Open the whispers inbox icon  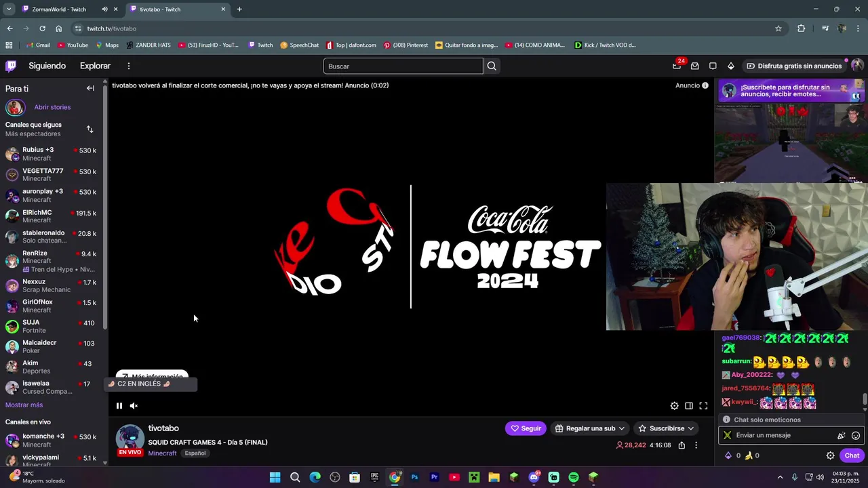click(694, 66)
